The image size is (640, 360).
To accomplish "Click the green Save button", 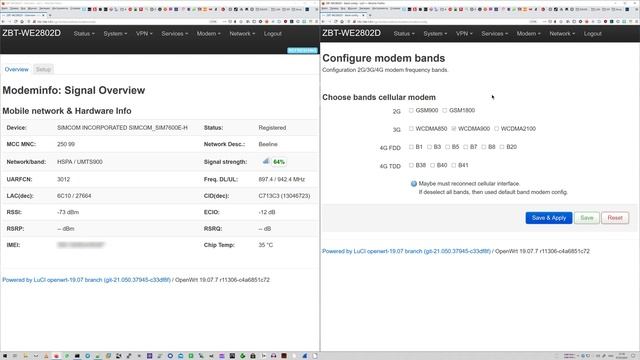I will pyautogui.click(x=587, y=218).
